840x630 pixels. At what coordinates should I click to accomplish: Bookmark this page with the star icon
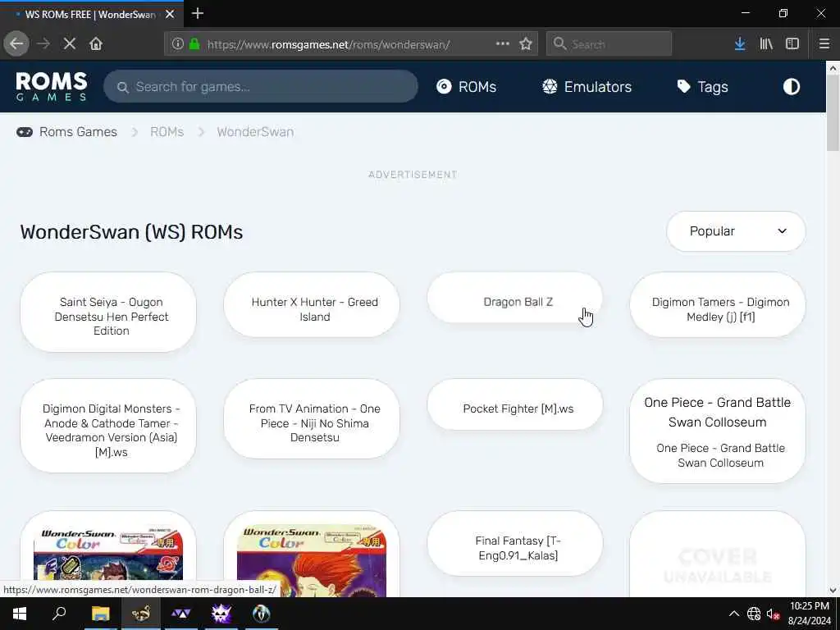[526, 44]
